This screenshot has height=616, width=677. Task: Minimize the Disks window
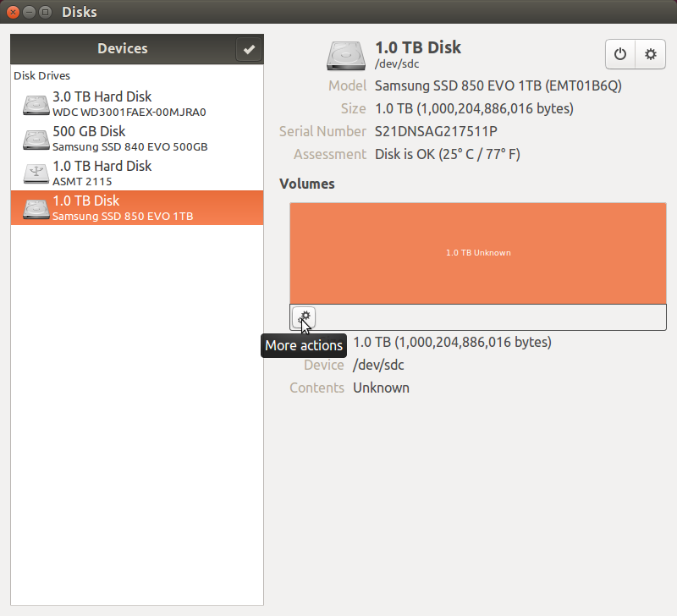29,12
